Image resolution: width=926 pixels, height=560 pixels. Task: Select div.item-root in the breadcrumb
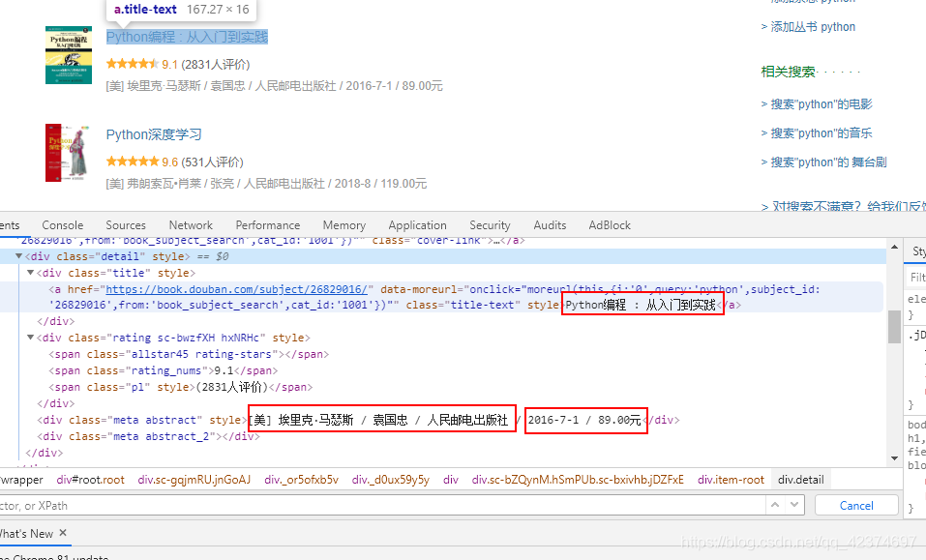(x=731, y=480)
